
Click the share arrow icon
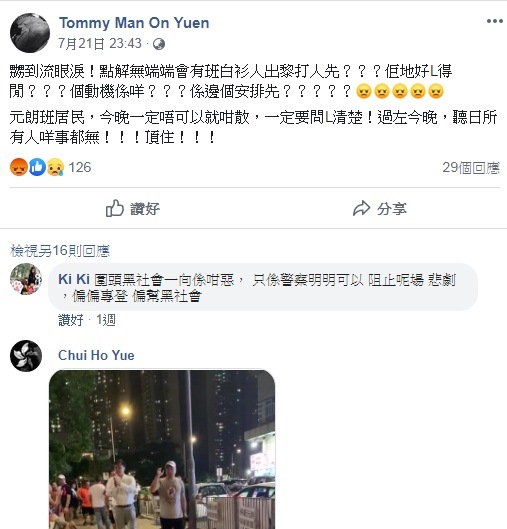pyautogui.click(x=362, y=208)
